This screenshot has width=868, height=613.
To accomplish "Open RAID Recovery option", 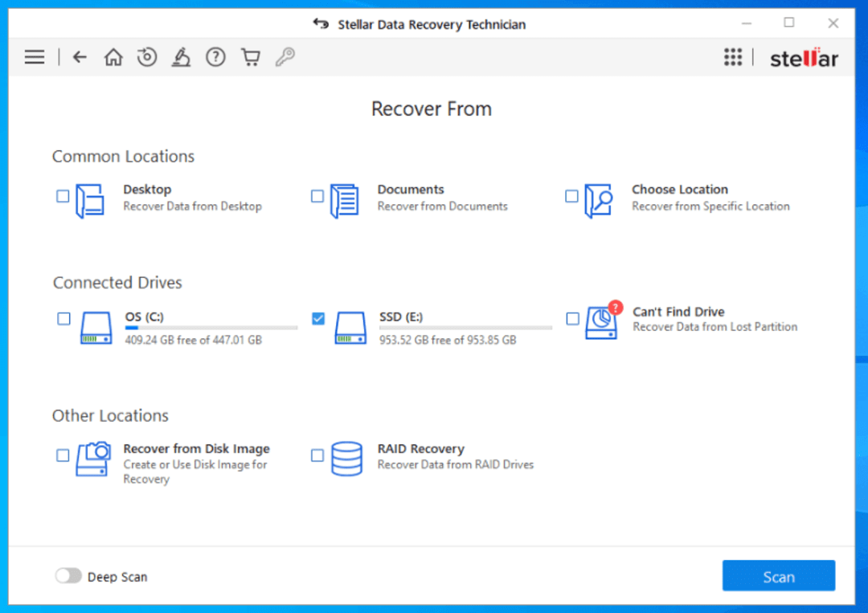I will [x=317, y=456].
